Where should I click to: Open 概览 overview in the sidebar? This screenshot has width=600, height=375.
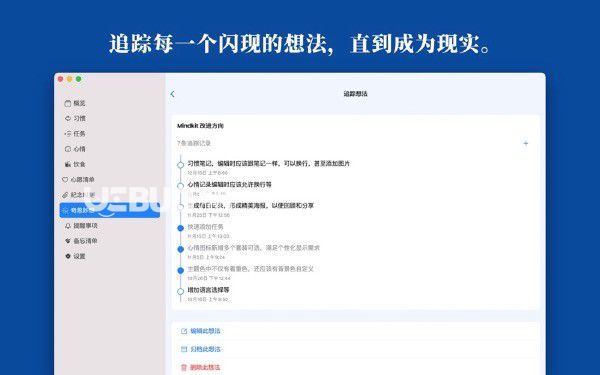coord(75,103)
